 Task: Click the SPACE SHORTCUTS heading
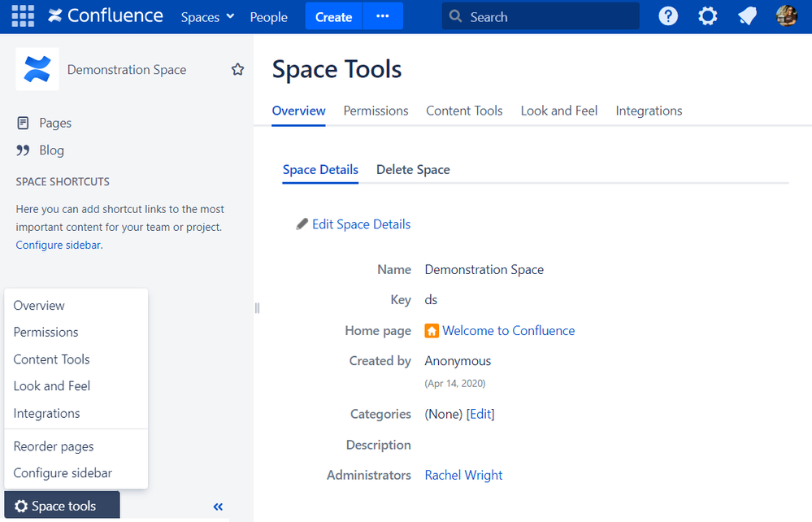point(63,182)
